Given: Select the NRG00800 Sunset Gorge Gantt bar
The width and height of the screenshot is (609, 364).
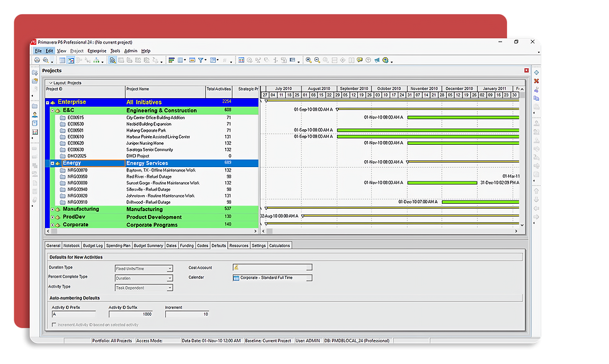Looking at the screenshot, I should (x=442, y=183).
